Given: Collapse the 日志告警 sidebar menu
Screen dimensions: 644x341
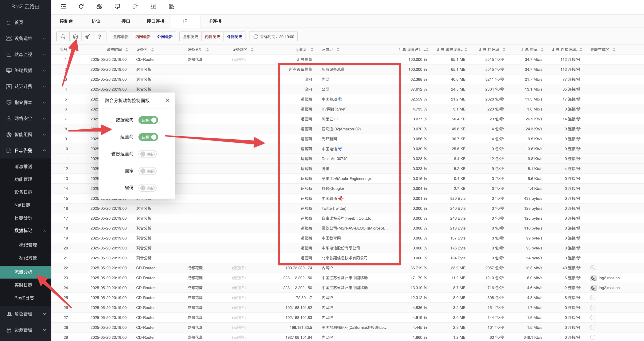Looking at the screenshot, I should [x=25, y=151].
